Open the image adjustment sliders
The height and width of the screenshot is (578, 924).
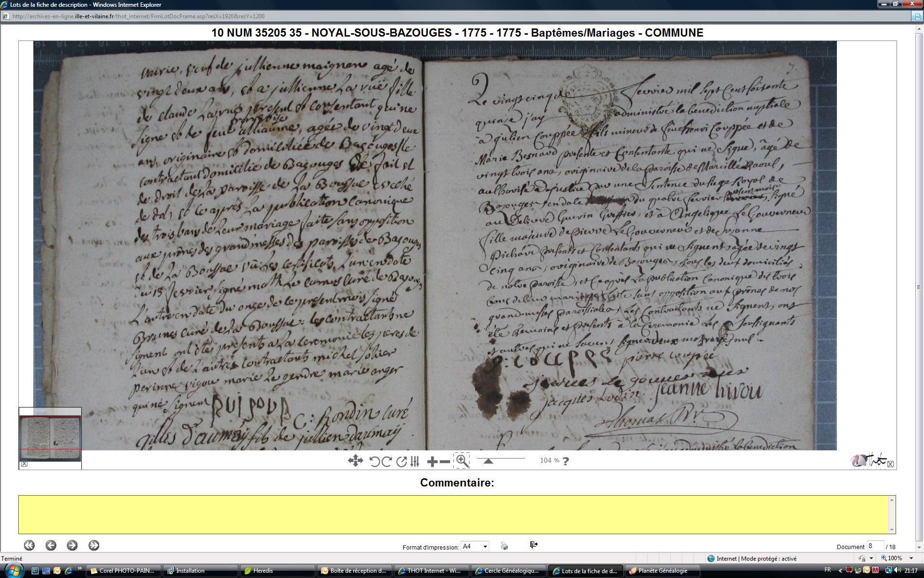tap(415, 461)
